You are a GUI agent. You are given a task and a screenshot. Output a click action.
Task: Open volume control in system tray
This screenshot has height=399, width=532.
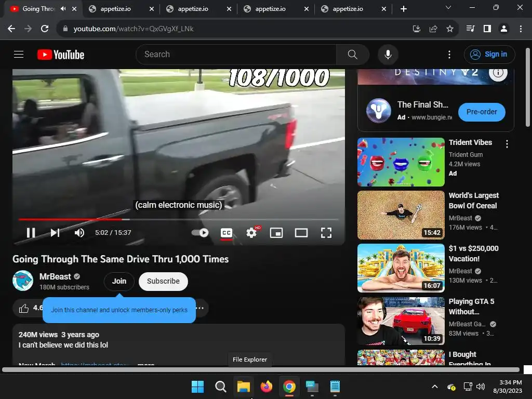pos(481,387)
